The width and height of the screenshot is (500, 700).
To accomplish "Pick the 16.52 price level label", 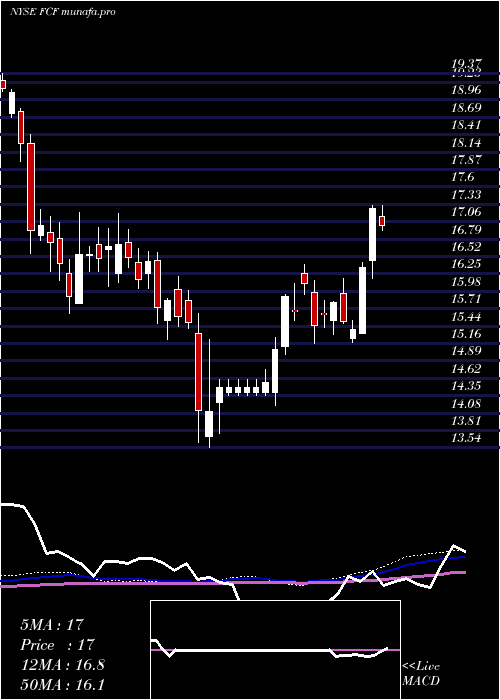I will (x=467, y=247).
